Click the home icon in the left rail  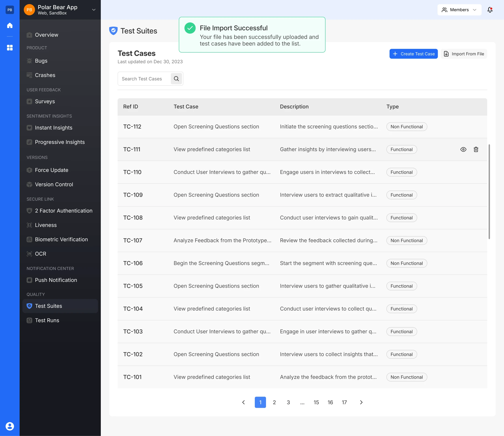coord(10,25)
